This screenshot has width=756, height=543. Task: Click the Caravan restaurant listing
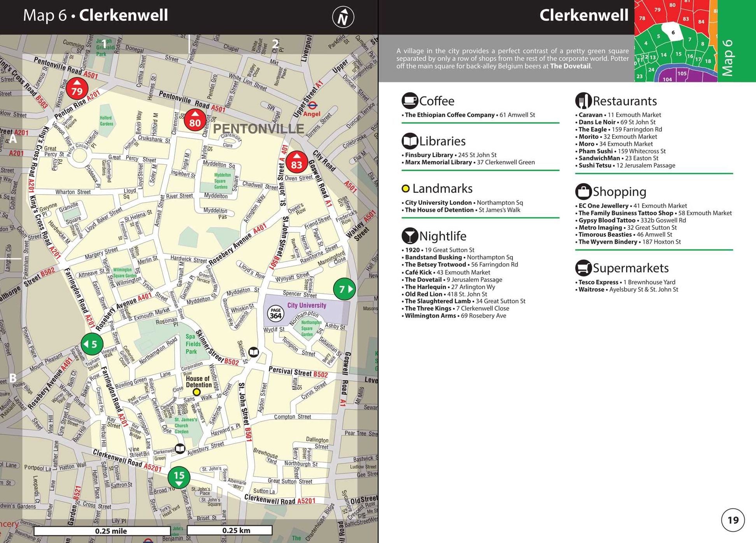click(618, 115)
